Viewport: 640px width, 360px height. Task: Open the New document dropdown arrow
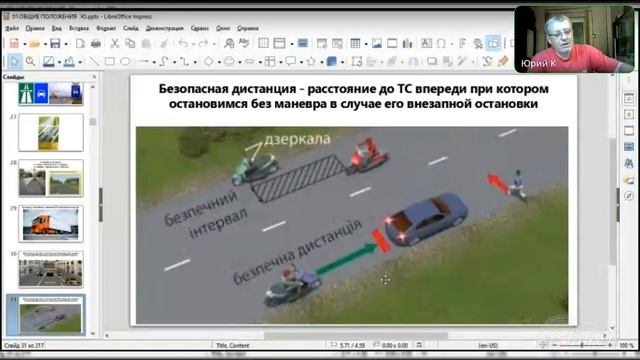pyautogui.click(x=24, y=44)
